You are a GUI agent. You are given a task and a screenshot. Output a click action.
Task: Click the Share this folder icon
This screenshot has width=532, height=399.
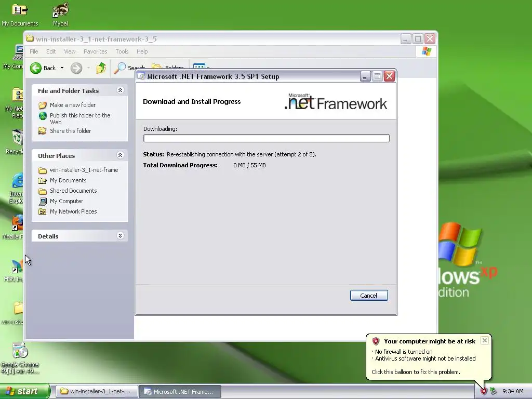[x=43, y=131]
